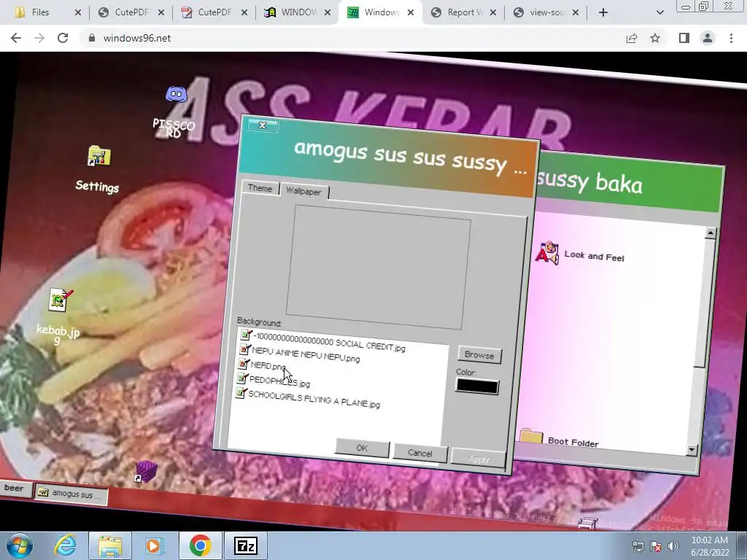This screenshot has width=747, height=560.
Task: Open the Chrome profile icon
Action: [708, 38]
